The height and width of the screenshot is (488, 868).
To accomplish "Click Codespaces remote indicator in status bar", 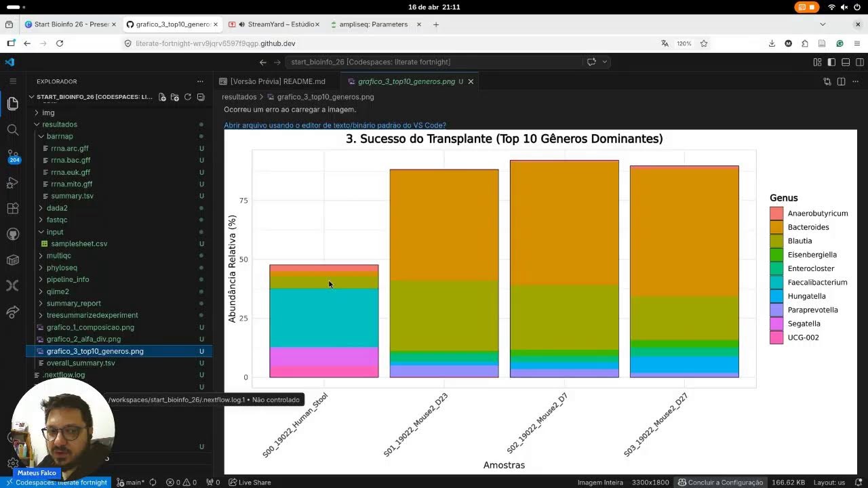I will tap(57, 483).
